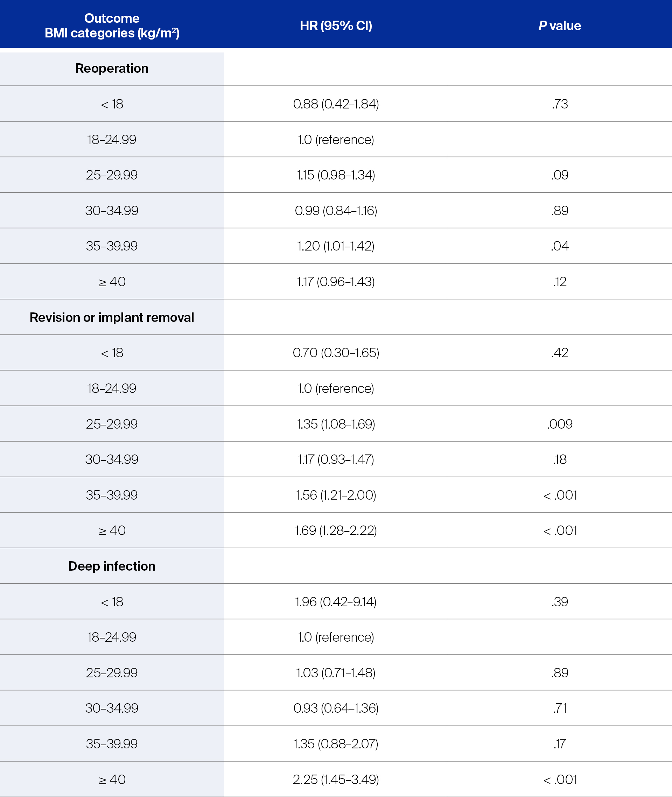The image size is (672, 797).
Task: Click the "HR (95% CI)" column header
Action: 336,26
